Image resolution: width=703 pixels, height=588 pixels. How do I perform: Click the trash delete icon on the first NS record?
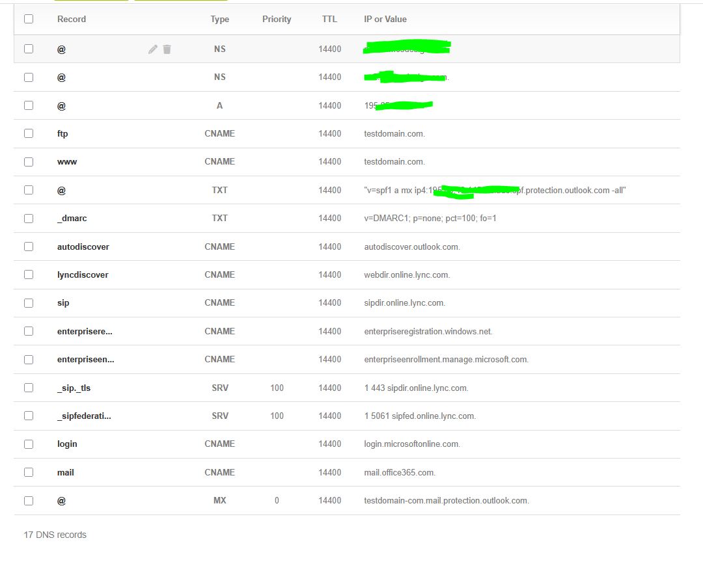(x=167, y=49)
